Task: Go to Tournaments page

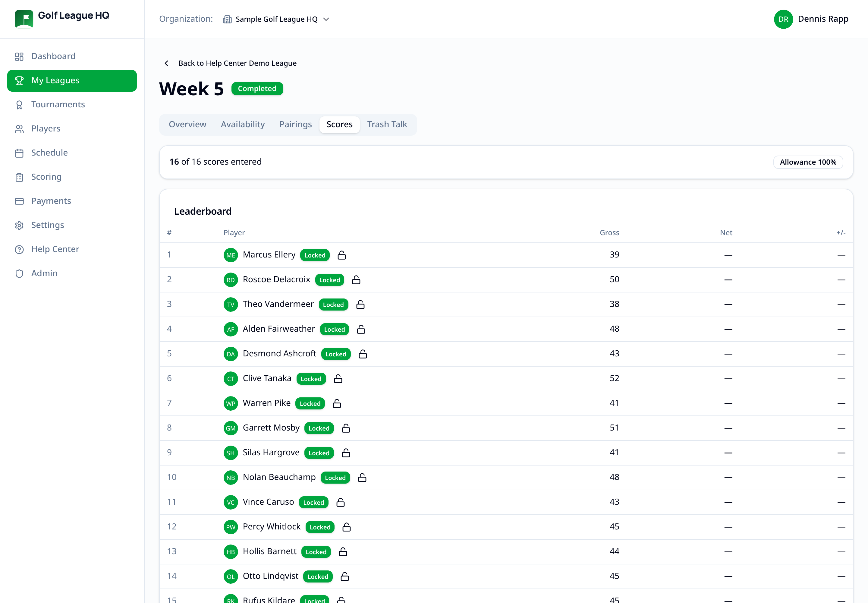Action: (72, 105)
